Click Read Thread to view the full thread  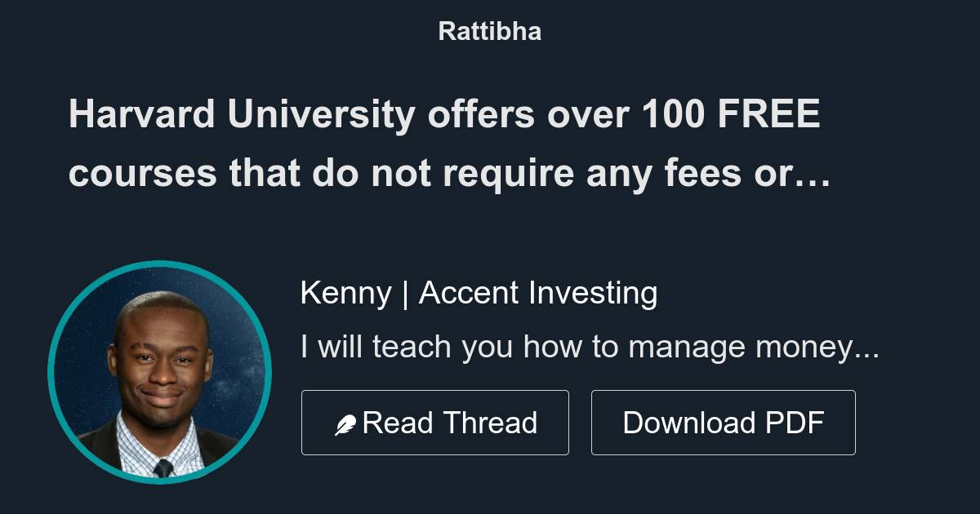(435, 422)
